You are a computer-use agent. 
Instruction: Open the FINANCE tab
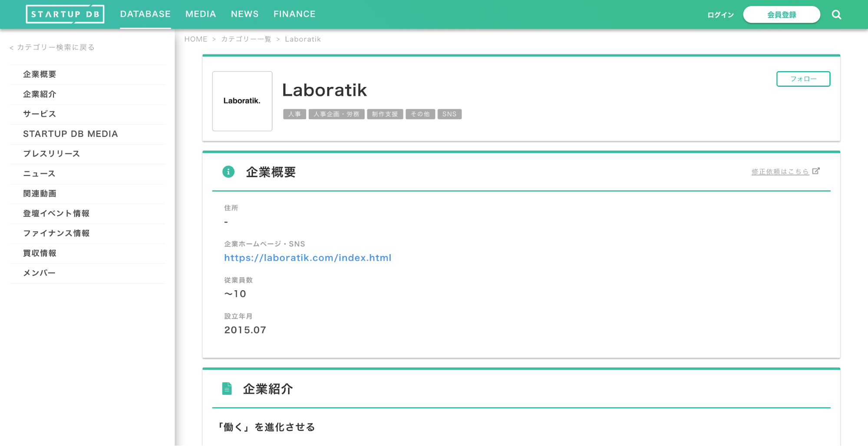point(294,14)
